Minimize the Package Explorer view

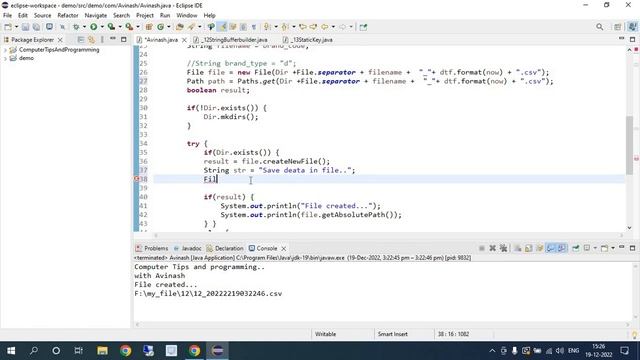click(x=113, y=39)
